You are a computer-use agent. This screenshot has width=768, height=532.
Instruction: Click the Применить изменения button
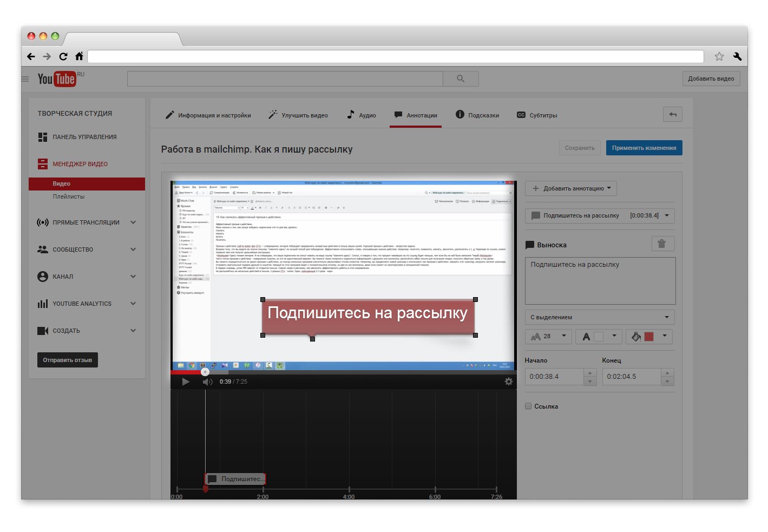644,148
